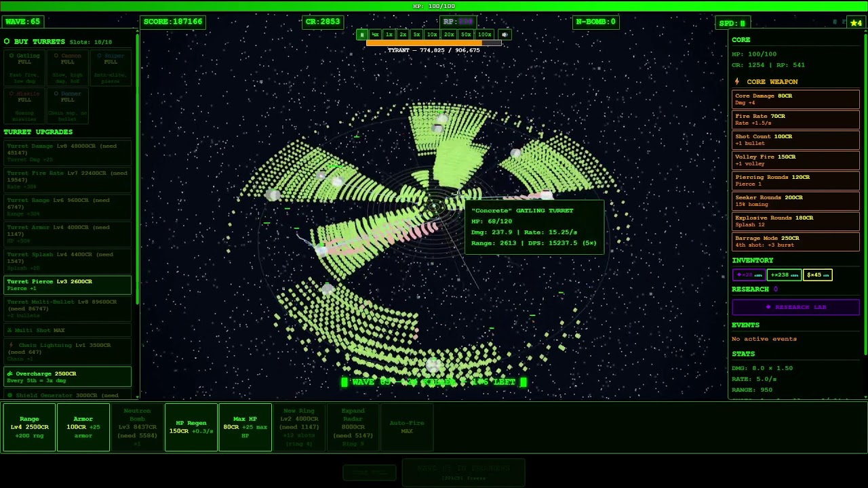The width and height of the screenshot is (868, 488).
Task: Click the SPD indicator at top right
Action: (732, 23)
